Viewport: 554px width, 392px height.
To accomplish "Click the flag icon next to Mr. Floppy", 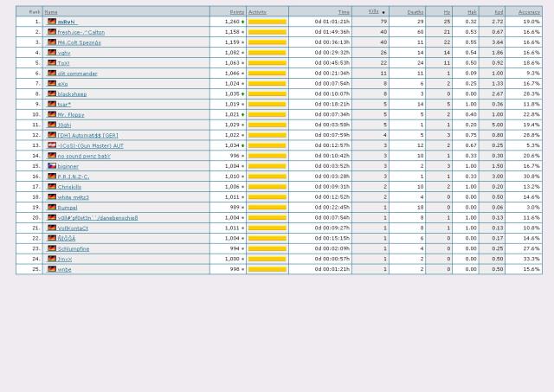I will click(52, 114).
